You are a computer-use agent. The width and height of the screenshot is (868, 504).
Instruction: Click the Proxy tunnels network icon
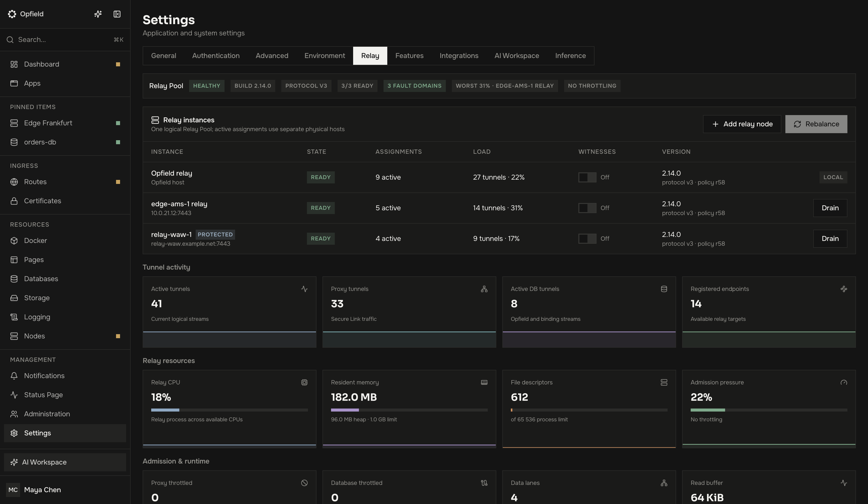pos(484,289)
